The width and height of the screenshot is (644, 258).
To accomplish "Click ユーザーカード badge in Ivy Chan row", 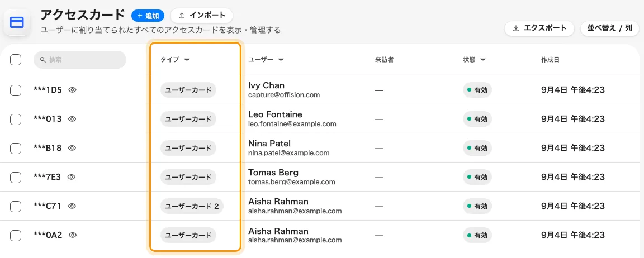I will 188,90.
